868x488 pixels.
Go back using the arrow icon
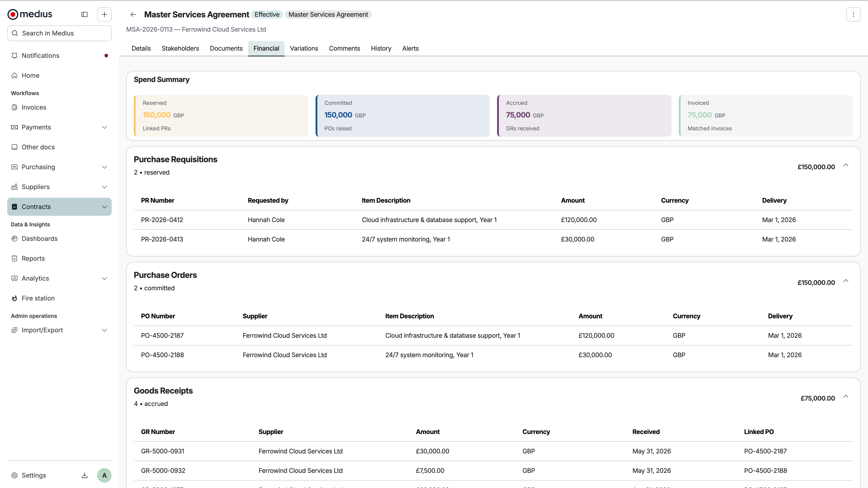[x=133, y=14]
